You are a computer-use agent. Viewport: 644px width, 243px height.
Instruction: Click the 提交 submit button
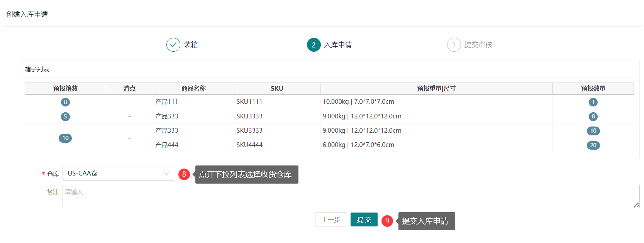tap(364, 220)
